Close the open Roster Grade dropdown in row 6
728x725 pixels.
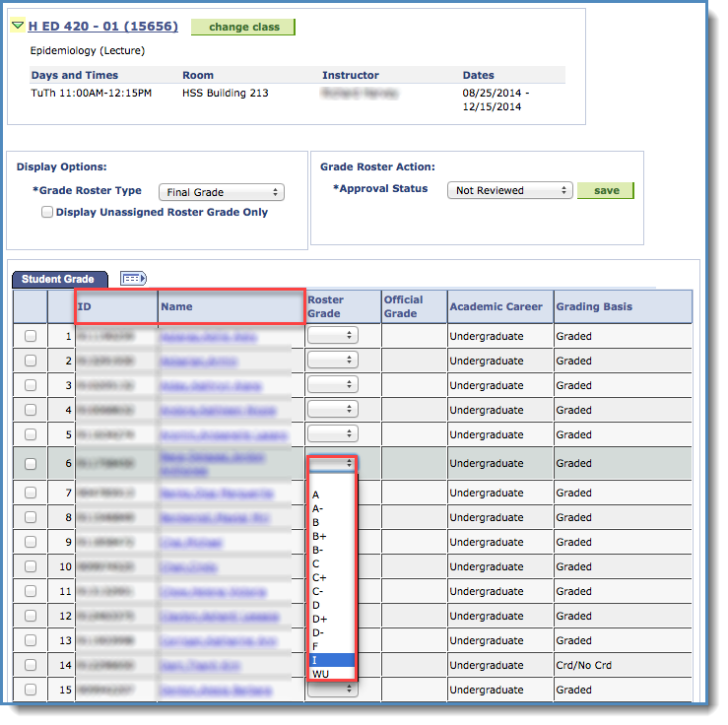(x=332, y=463)
